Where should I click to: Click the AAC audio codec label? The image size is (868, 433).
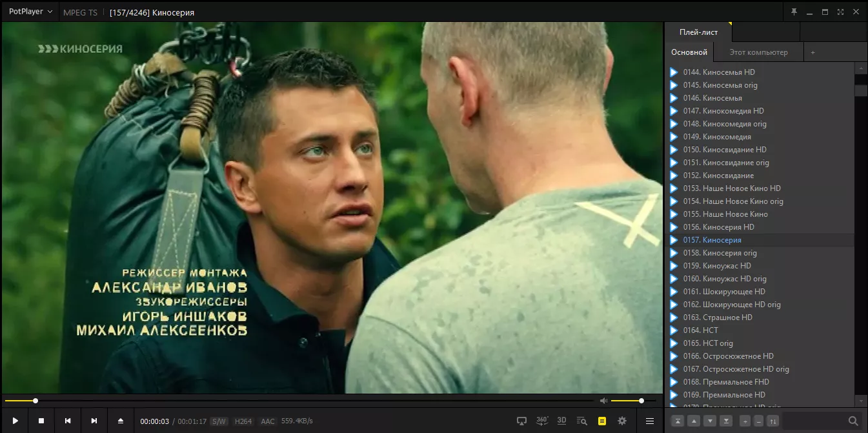click(267, 421)
